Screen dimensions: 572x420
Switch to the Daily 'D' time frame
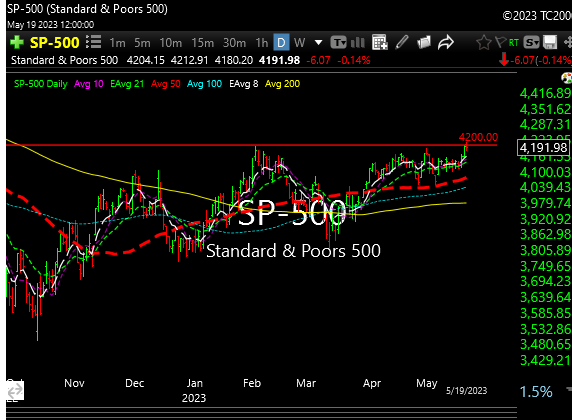pyautogui.click(x=281, y=43)
